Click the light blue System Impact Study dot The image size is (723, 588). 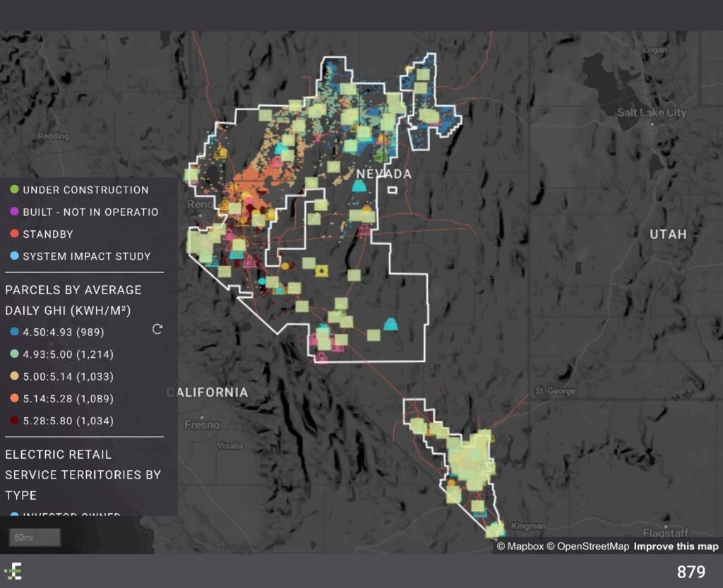point(14,256)
